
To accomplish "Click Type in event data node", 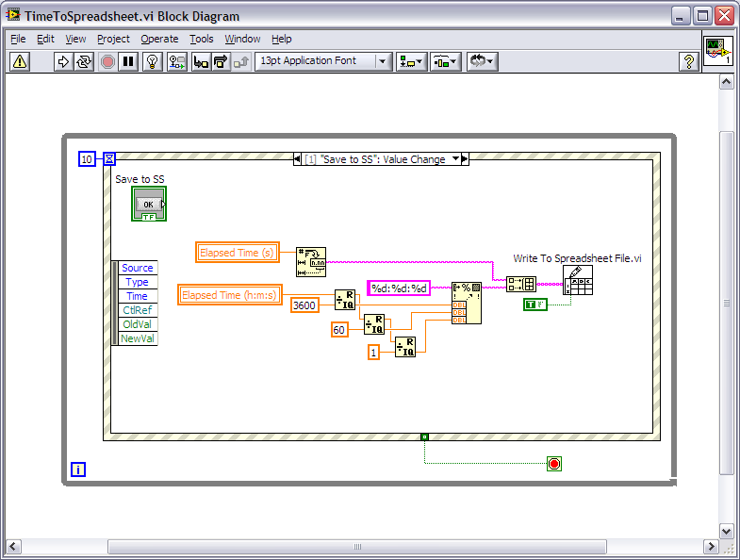I will (138, 282).
